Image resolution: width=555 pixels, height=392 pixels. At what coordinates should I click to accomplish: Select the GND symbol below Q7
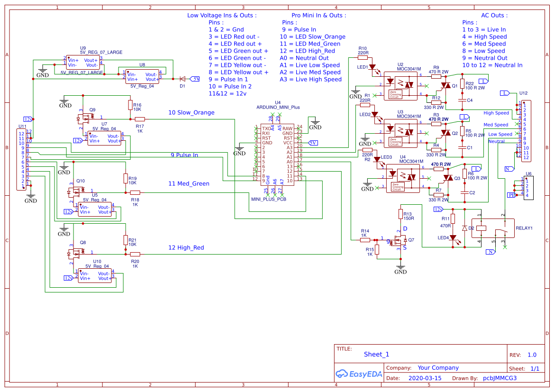click(400, 269)
